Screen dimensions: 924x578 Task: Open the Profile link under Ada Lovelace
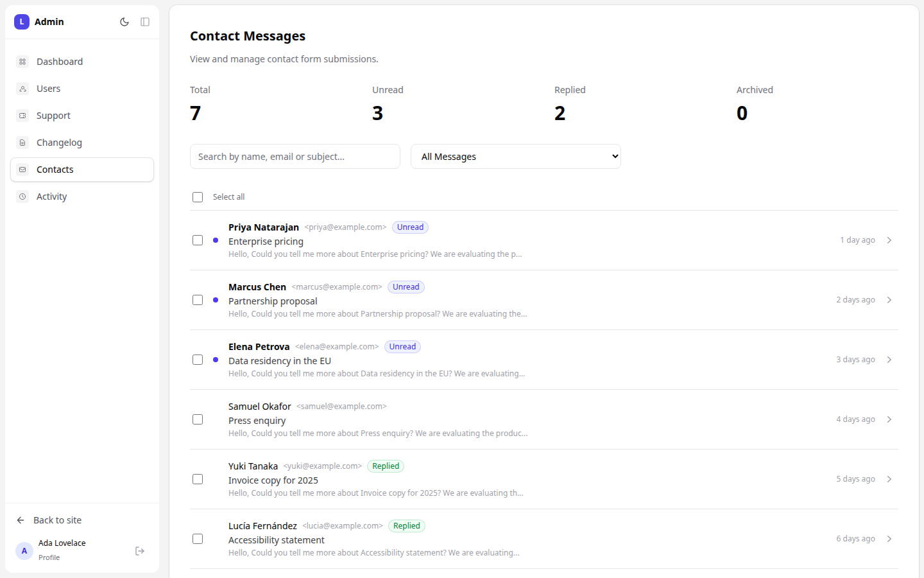[49, 557]
